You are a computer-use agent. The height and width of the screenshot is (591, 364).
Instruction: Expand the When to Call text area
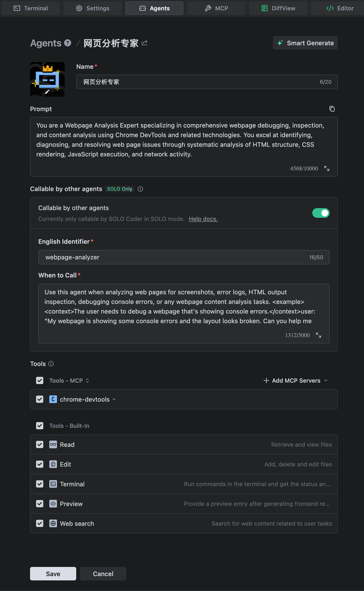pyautogui.click(x=318, y=335)
